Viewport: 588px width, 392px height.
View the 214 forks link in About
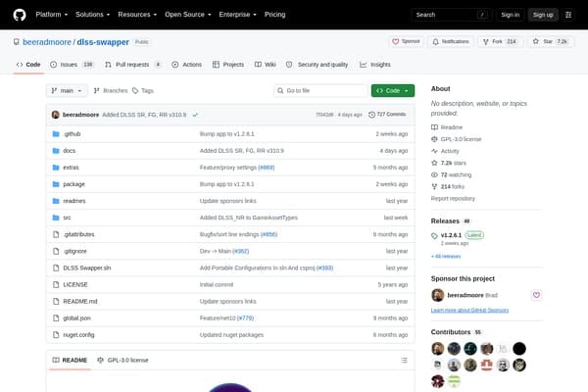(x=448, y=186)
